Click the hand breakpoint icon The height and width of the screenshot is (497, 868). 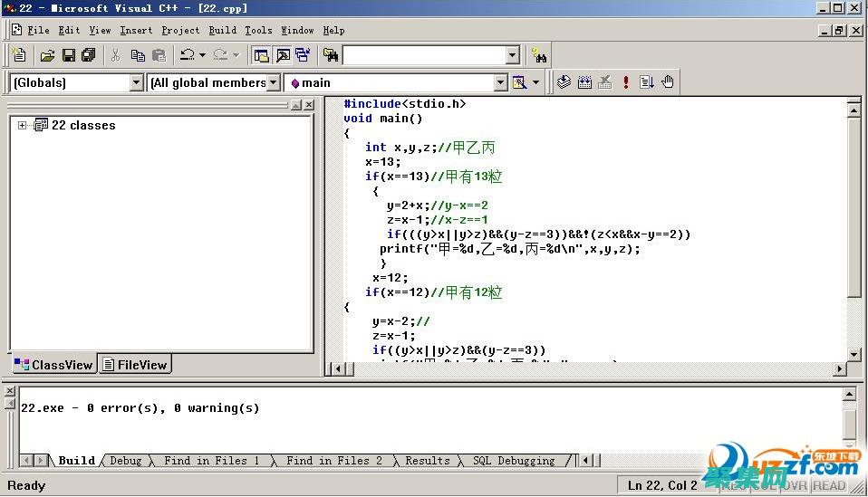pos(668,82)
